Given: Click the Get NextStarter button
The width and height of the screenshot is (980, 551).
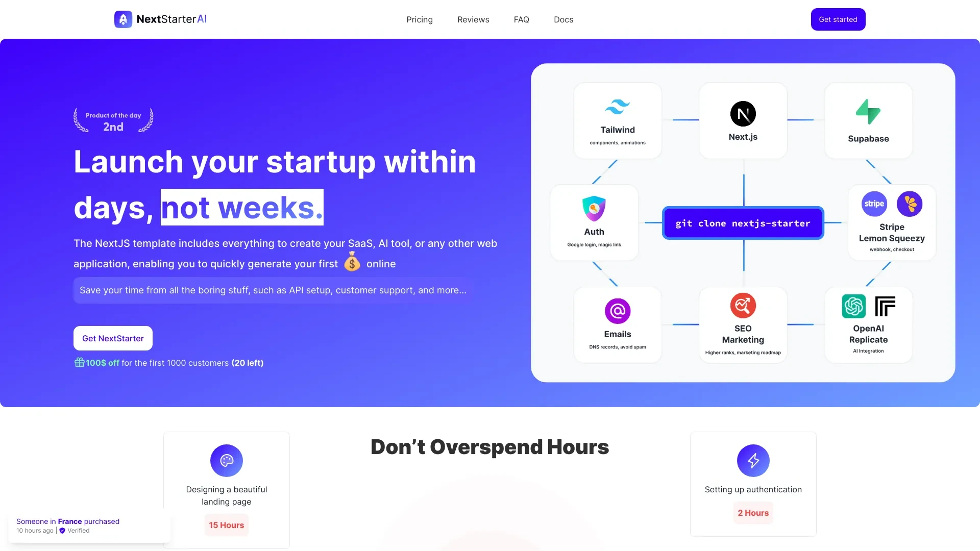Looking at the screenshot, I should 112,338.
